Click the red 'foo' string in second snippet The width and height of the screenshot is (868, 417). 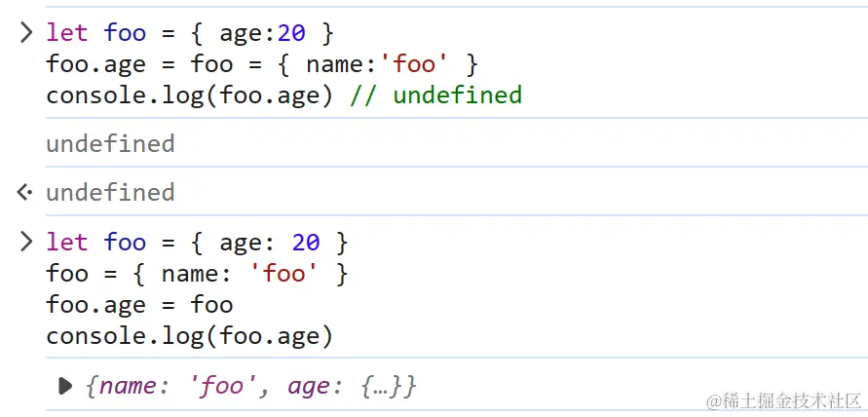pos(284,274)
